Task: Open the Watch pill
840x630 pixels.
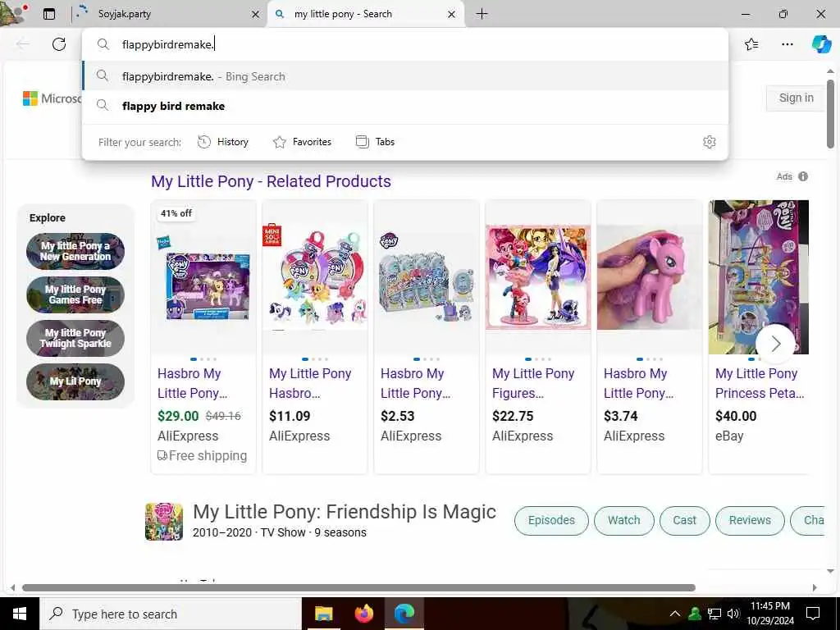Action: [x=624, y=521]
